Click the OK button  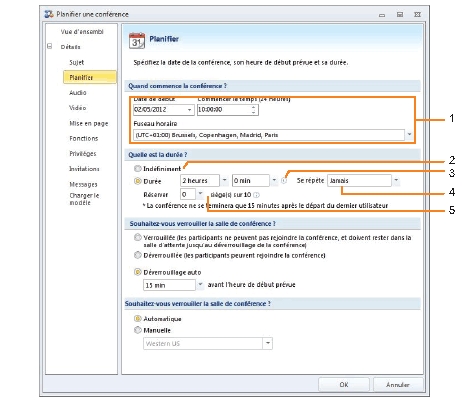coord(344,385)
